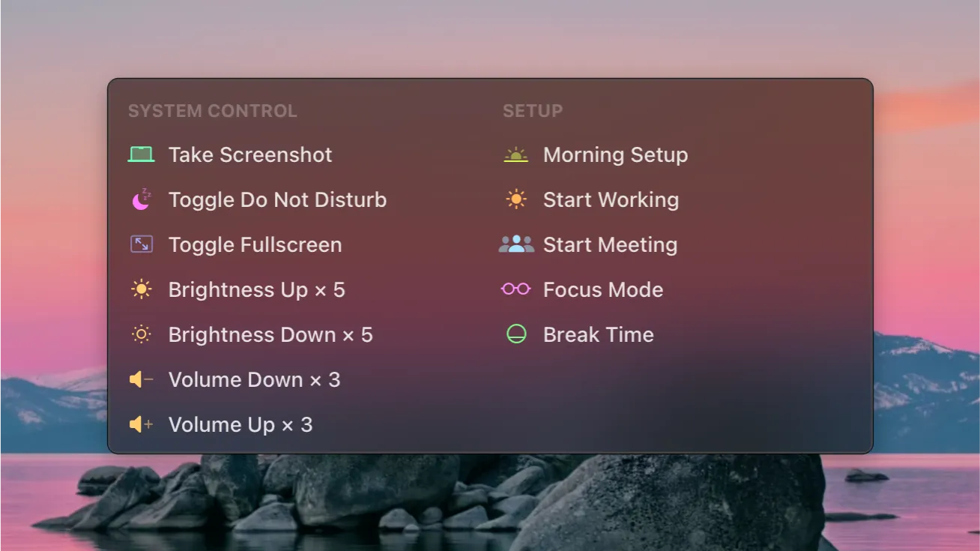Click the green circle Break Time icon
This screenshot has width=980, height=551.
tap(516, 334)
